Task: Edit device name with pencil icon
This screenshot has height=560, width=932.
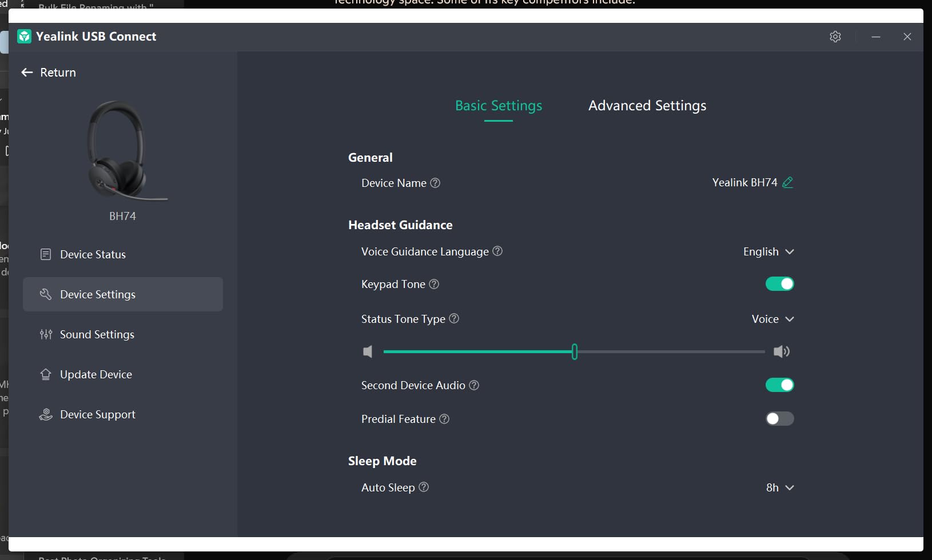Action: coord(787,182)
